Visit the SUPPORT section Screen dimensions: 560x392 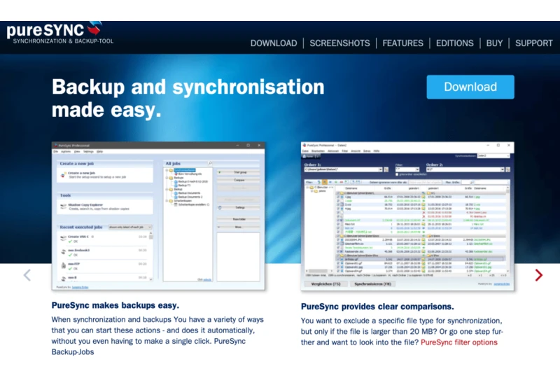pos(534,43)
